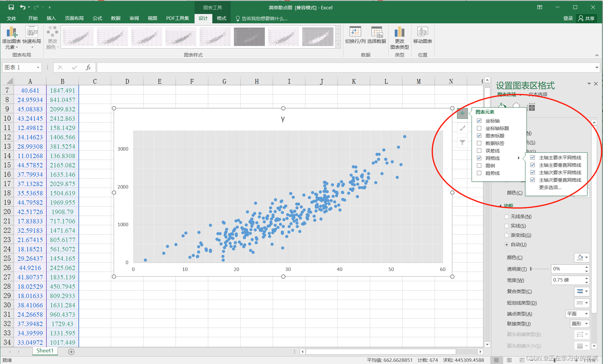
Task: Click the Sign in (登录) link
Action: click(x=568, y=18)
